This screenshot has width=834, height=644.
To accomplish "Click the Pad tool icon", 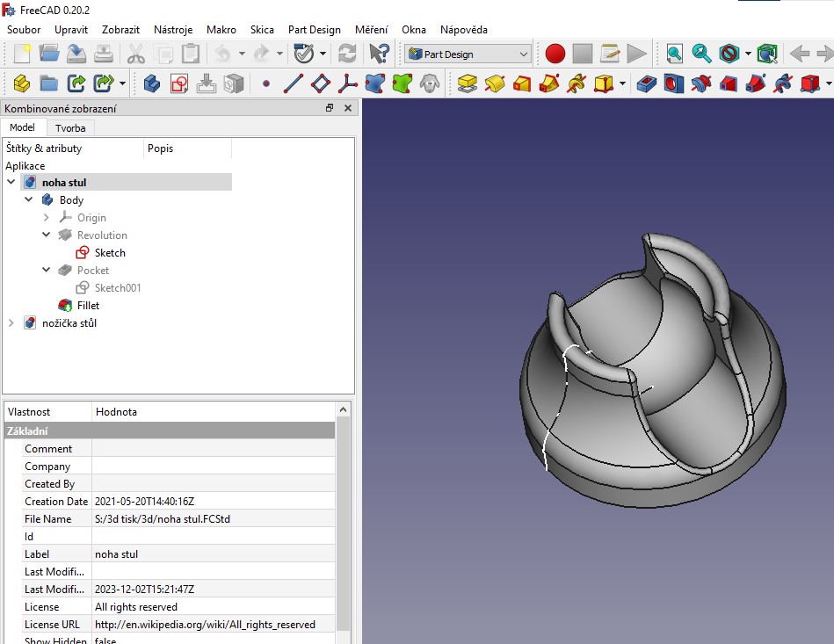I will 468,83.
